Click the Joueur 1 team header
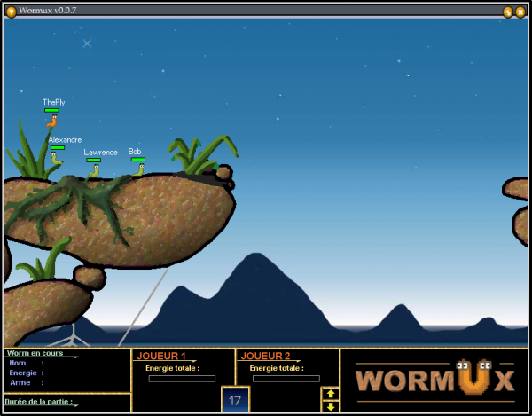 [161, 356]
